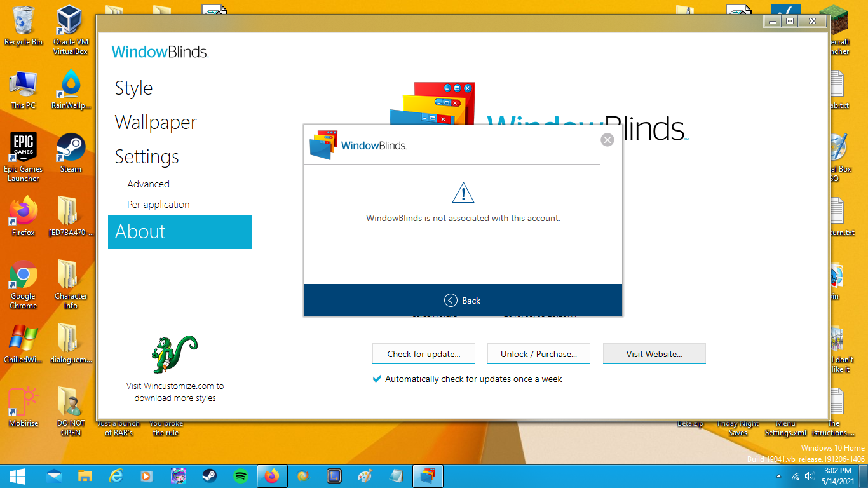Image resolution: width=868 pixels, height=488 pixels.
Task: Maximize the WindowBlinds window
Action: [790, 22]
